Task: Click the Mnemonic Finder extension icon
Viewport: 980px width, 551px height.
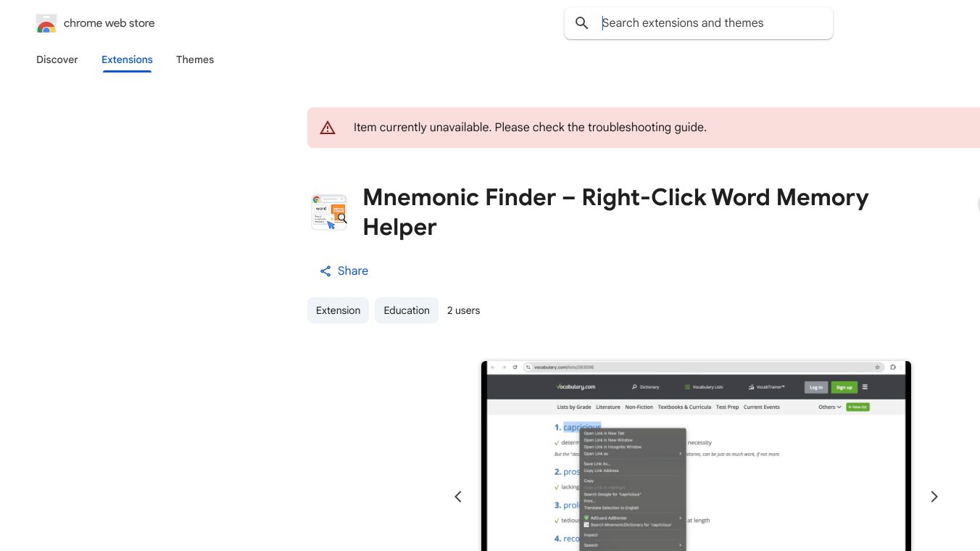Action: 329,212
